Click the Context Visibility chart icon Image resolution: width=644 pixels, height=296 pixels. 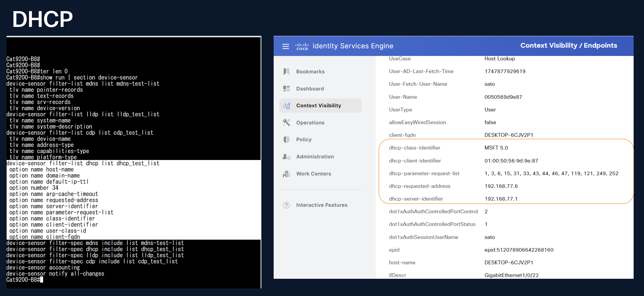[x=287, y=106]
